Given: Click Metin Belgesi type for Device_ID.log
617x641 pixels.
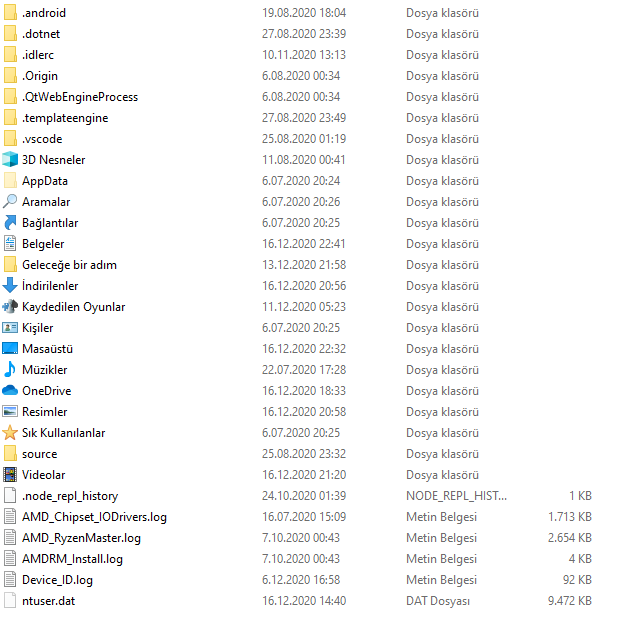Looking at the screenshot, I should (442, 580).
